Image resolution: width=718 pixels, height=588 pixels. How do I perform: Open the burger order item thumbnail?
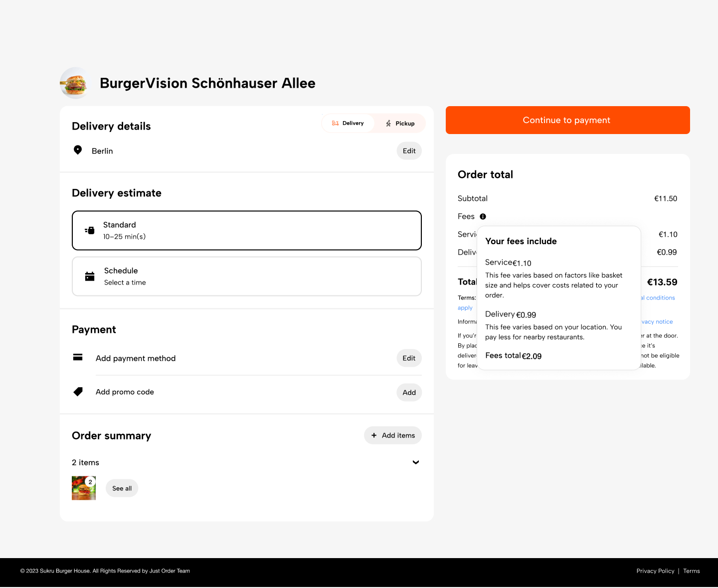click(x=84, y=488)
